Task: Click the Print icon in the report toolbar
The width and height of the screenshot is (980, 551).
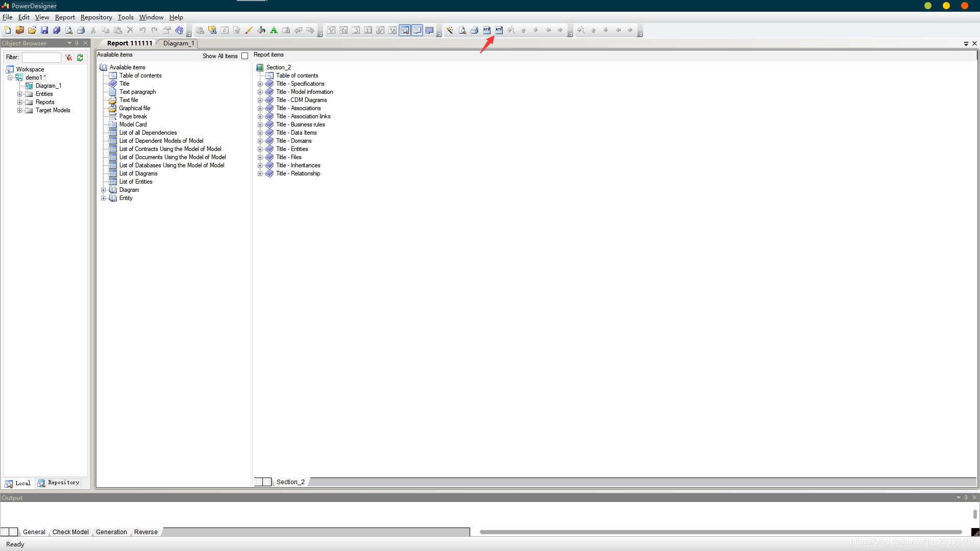Action: (x=474, y=31)
